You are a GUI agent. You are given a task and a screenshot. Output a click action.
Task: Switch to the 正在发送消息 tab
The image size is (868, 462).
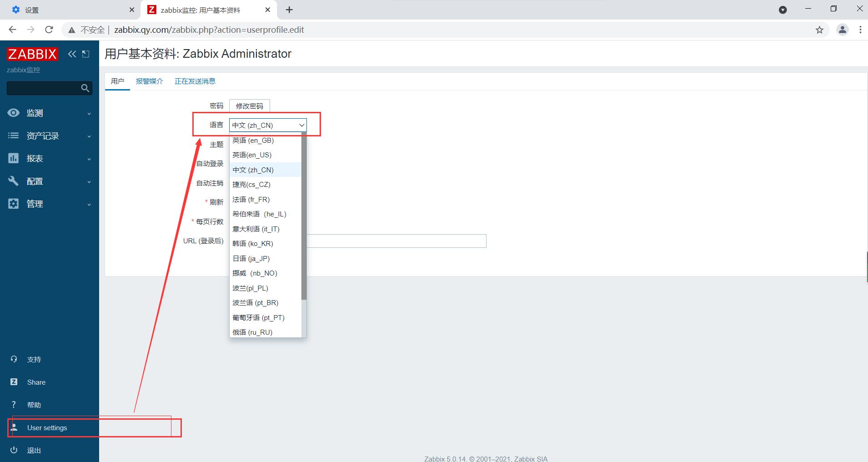coord(195,81)
